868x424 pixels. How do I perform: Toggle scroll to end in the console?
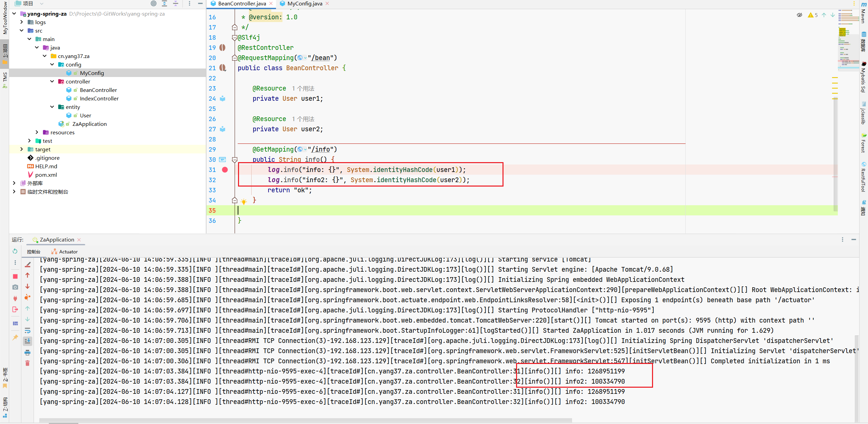[27, 341]
